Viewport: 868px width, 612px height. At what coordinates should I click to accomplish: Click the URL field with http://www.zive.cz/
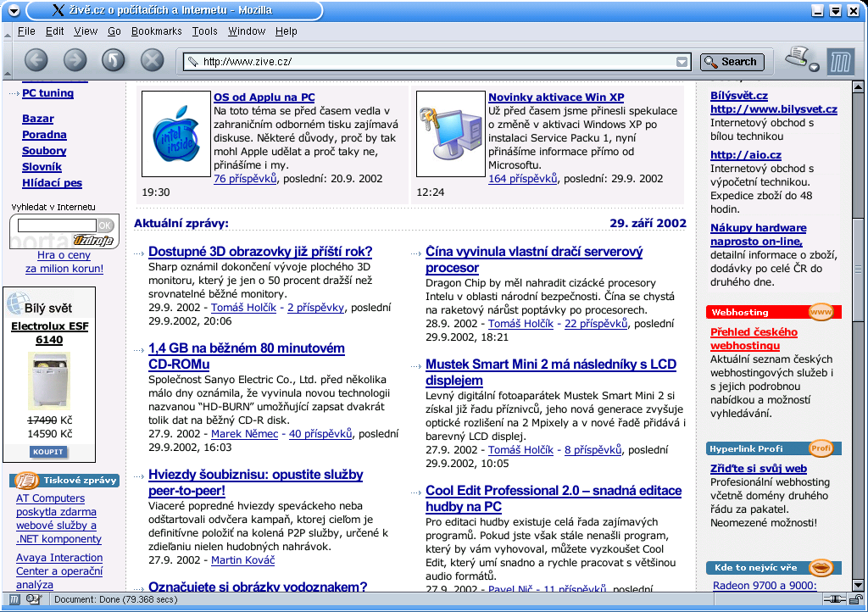(437, 62)
